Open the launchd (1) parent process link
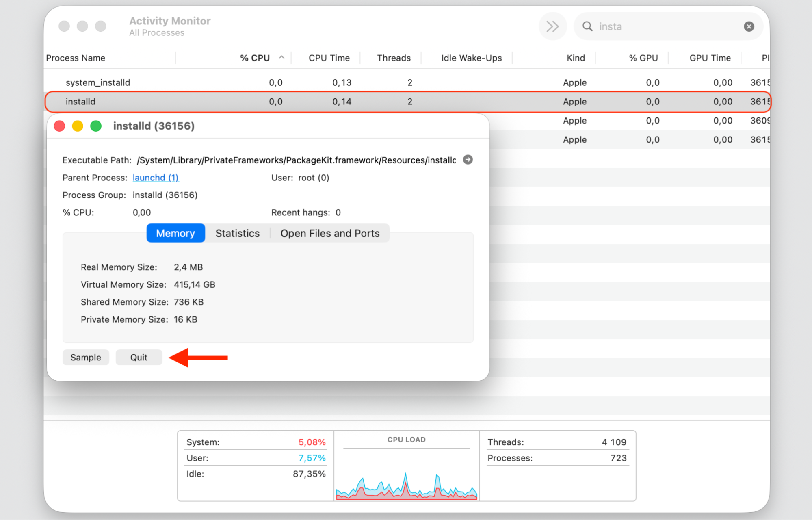 (x=156, y=178)
